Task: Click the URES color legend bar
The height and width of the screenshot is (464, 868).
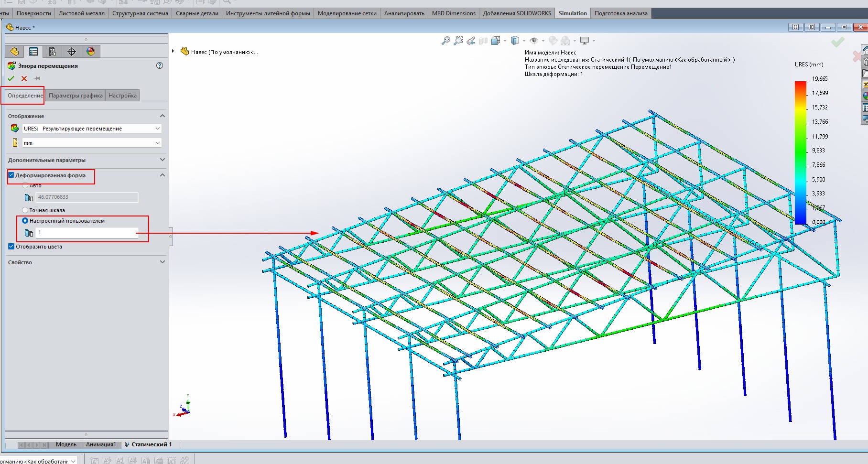Action: click(801, 152)
